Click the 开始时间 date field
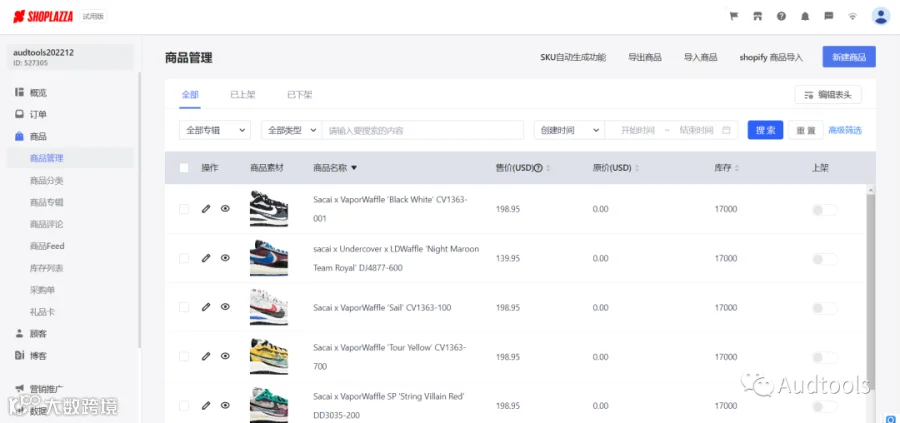The image size is (900, 423). click(637, 130)
